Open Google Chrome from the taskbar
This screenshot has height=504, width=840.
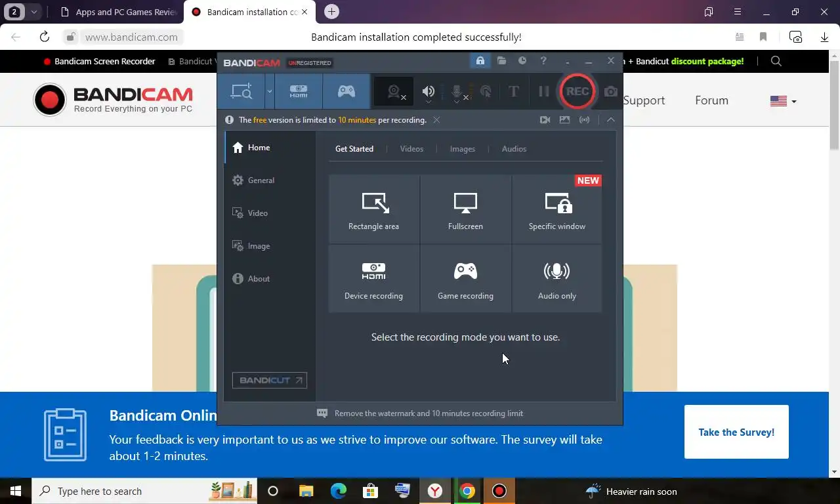[467, 491]
